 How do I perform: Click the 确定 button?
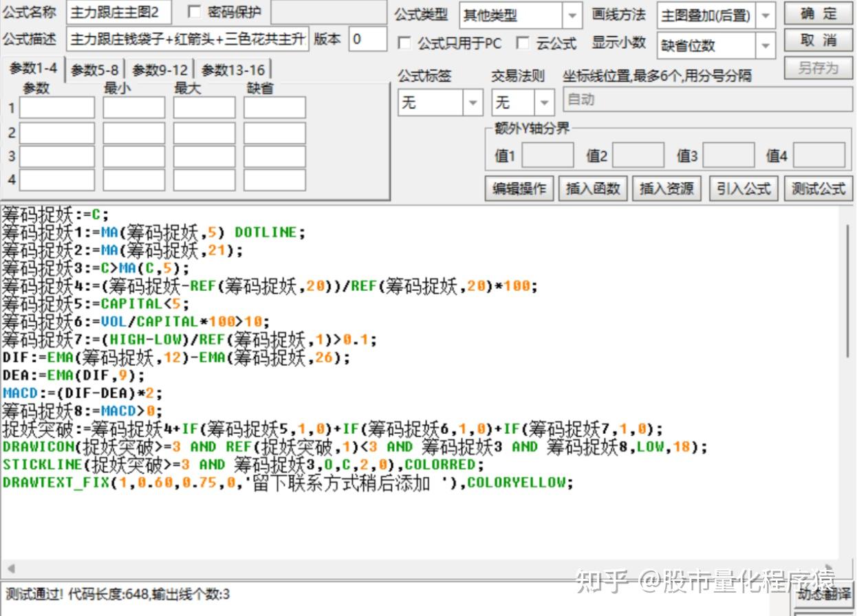click(818, 14)
